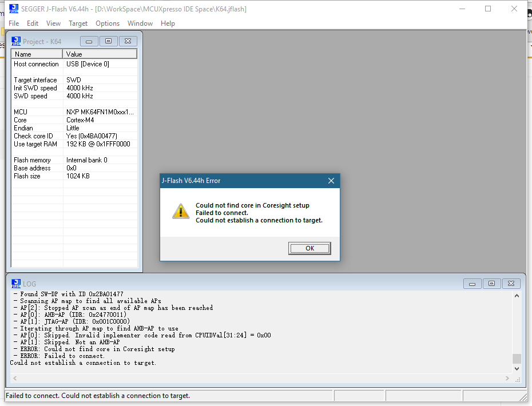Select the Base address row

tap(74, 168)
